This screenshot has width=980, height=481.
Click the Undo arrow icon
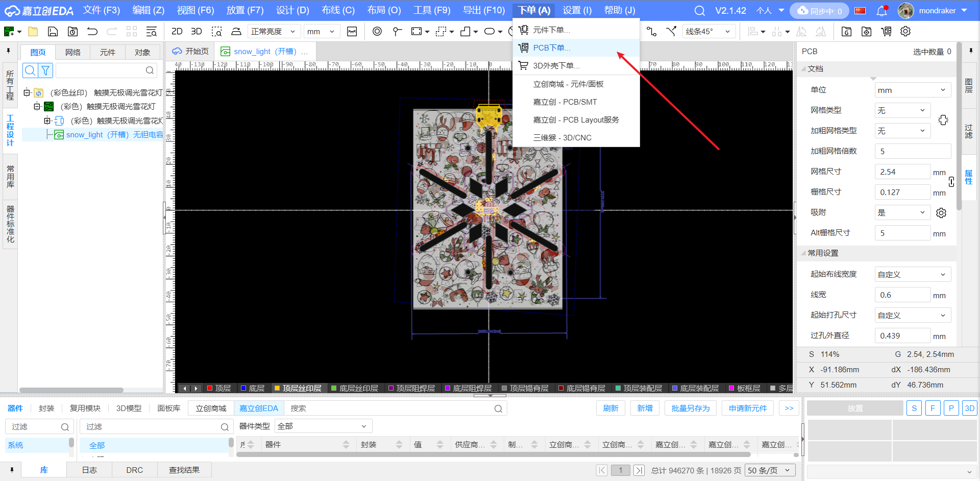(92, 32)
